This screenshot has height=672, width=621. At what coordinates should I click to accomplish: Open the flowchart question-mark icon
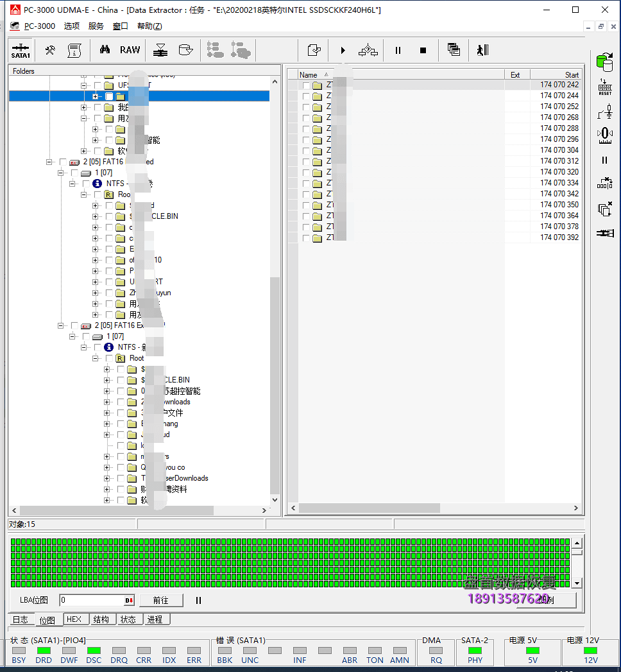click(368, 51)
